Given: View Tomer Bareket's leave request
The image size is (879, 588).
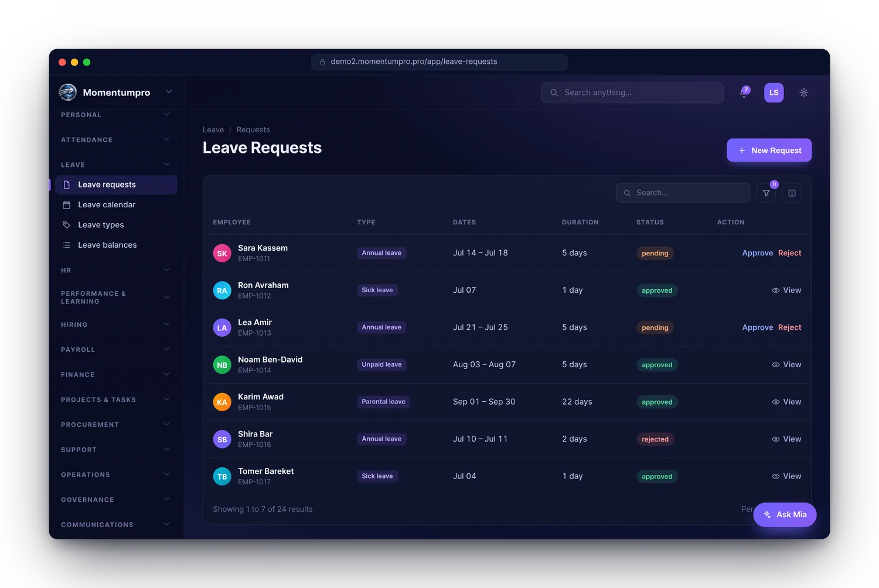Looking at the screenshot, I should [x=786, y=476].
